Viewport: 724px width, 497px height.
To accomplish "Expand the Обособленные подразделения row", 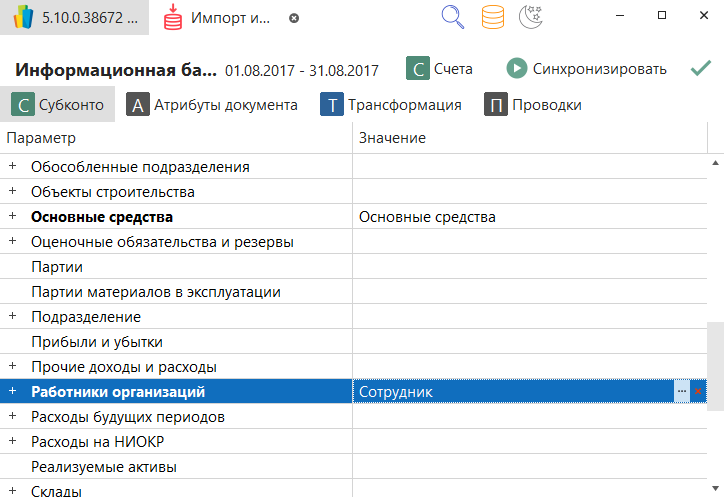I will 13,166.
